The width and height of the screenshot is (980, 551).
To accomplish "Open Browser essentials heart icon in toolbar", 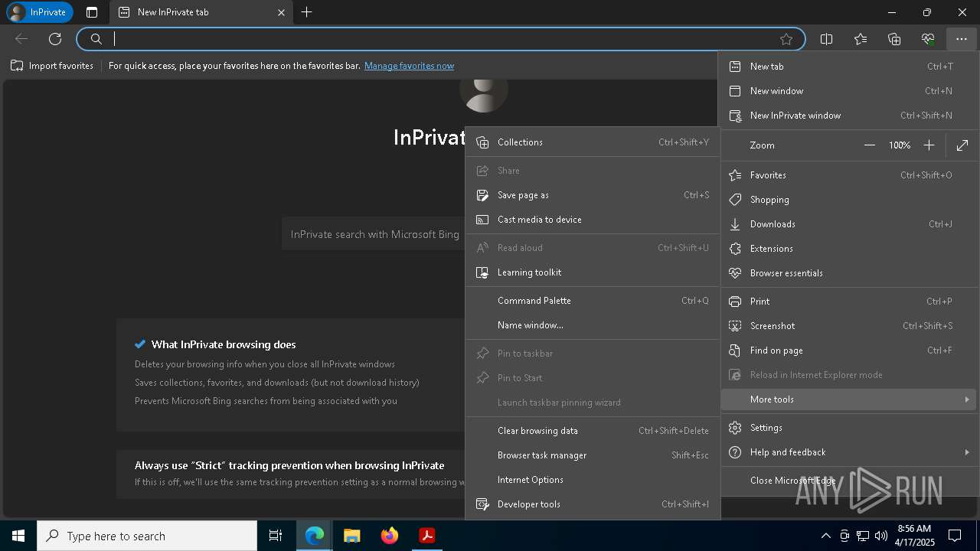I will pyautogui.click(x=928, y=39).
